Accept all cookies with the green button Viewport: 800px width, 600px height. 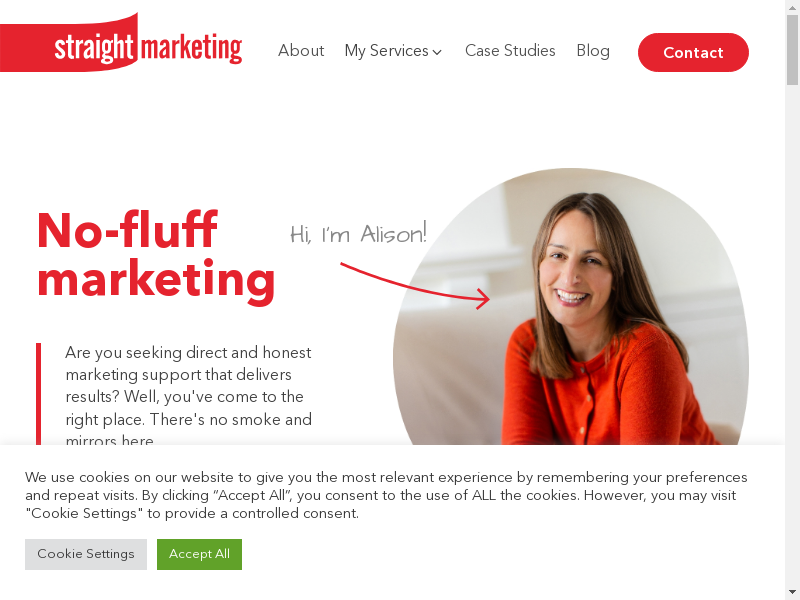point(199,554)
